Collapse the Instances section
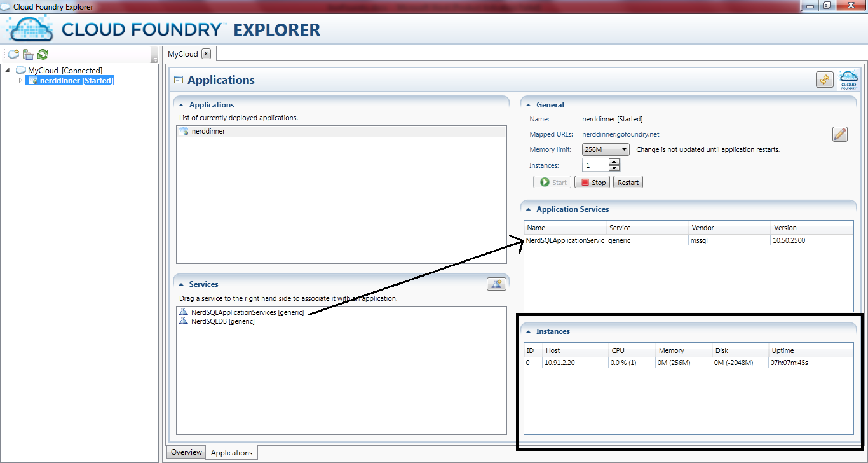Viewport: 868px width, 463px height. [528, 331]
